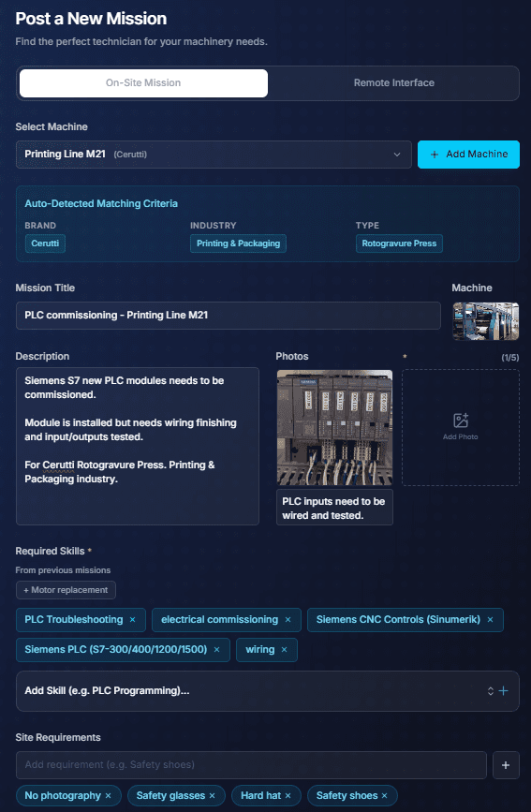Click the Siemens PLC (S7-300/400/1200/1500) label
The width and height of the screenshot is (531, 812).
(116, 649)
